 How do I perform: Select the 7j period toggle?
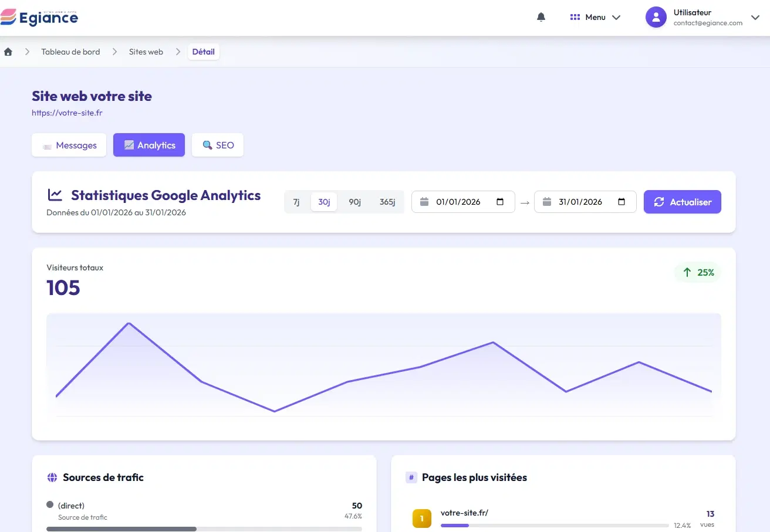296,202
